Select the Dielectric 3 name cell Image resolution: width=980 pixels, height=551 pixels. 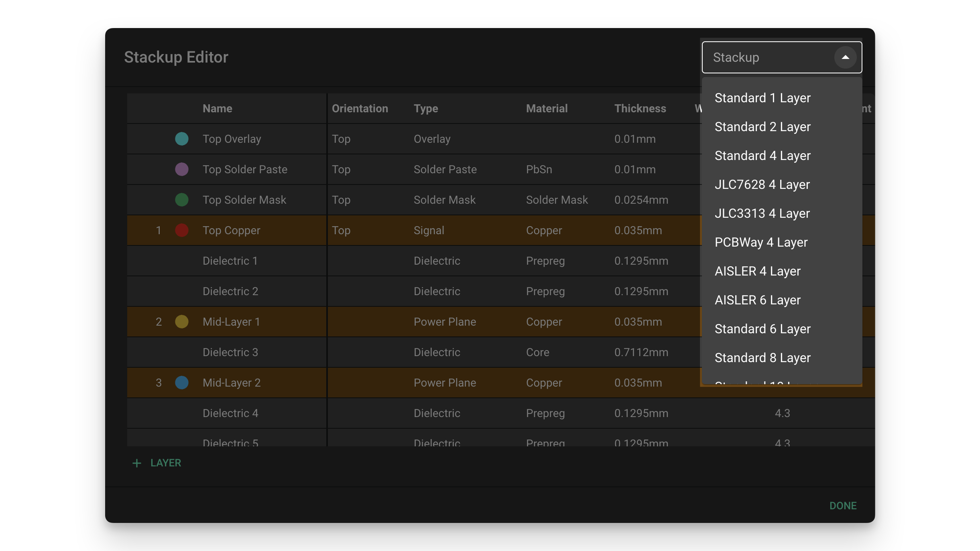pyautogui.click(x=230, y=352)
